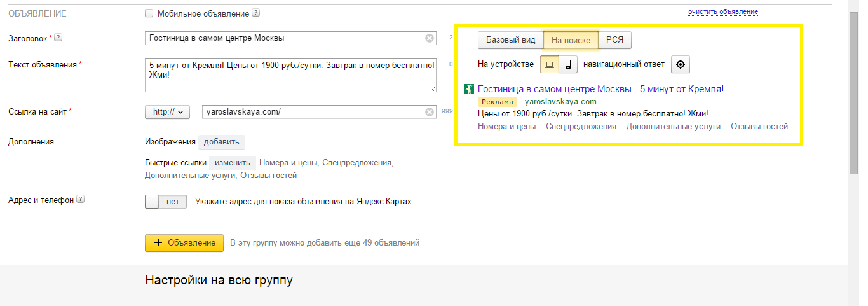This screenshot has width=868, height=306.
Task: Click the navigational answer target icon
Action: (680, 64)
